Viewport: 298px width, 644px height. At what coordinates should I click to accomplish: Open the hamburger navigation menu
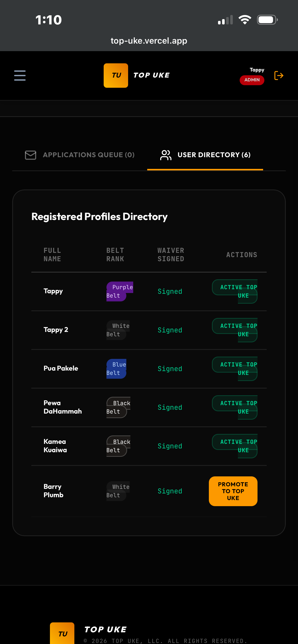tap(20, 76)
